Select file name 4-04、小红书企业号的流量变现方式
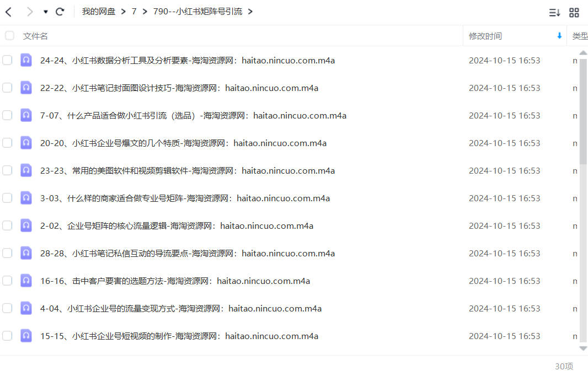The width and height of the screenshot is (588, 376). pos(181,309)
